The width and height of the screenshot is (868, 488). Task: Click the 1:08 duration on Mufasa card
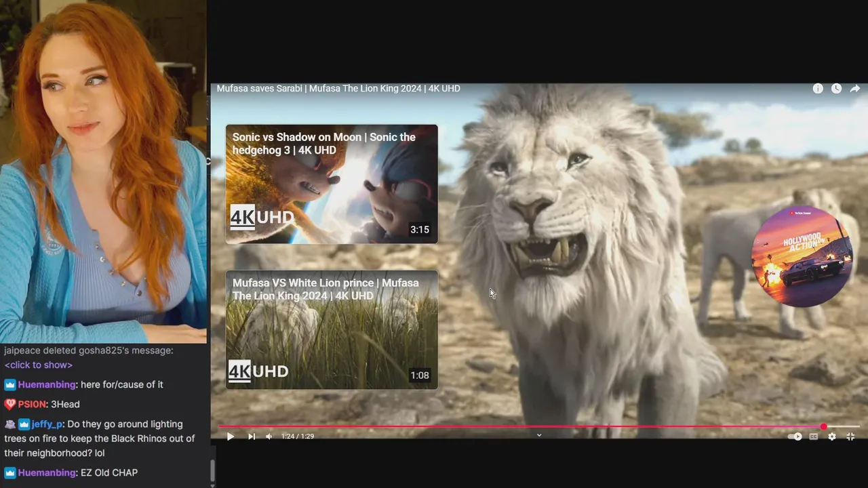click(420, 375)
